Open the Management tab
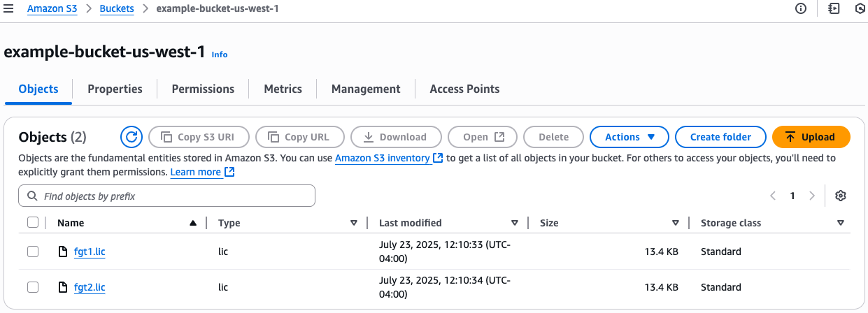The image size is (868, 313). [366, 89]
